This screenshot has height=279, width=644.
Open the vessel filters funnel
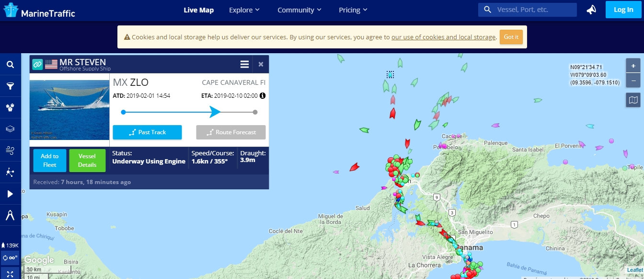point(10,86)
